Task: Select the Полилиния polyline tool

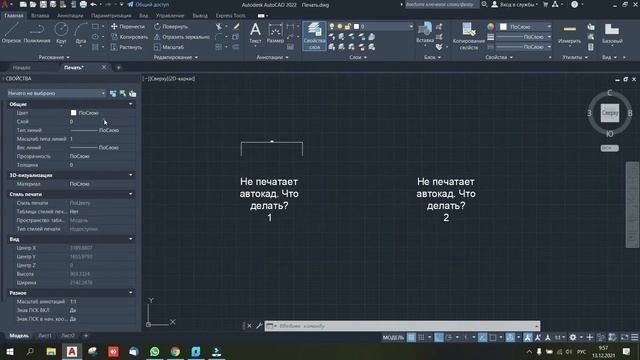Action: pos(37,33)
